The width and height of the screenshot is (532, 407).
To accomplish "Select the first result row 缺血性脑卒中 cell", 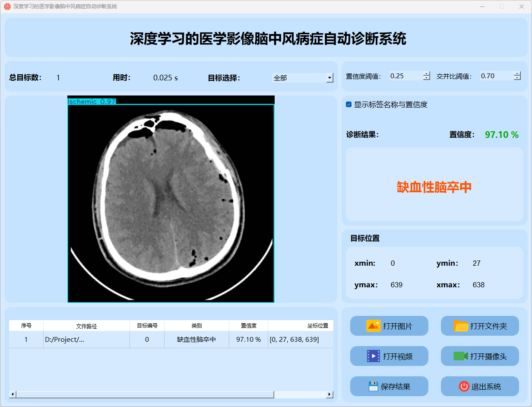I will point(196,340).
